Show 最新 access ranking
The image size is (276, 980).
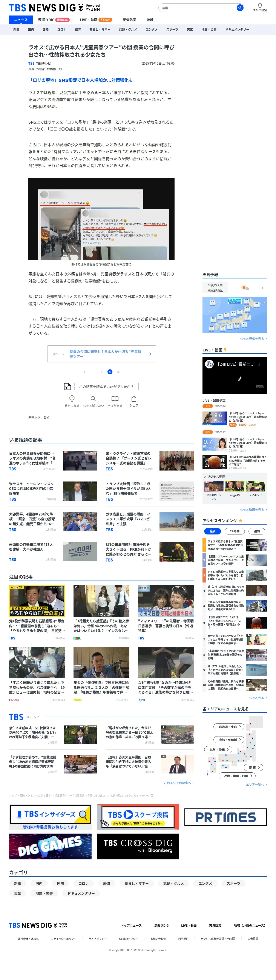tap(213, 531)
